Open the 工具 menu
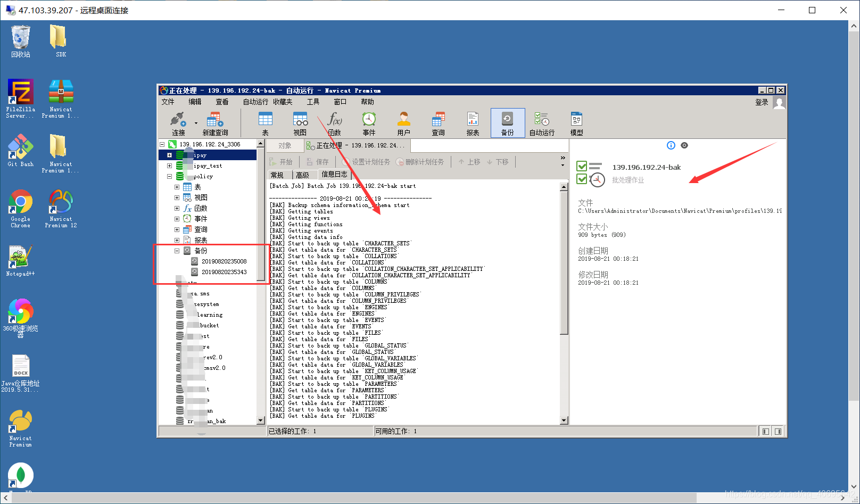860x504 pixels. pos(313,102)
